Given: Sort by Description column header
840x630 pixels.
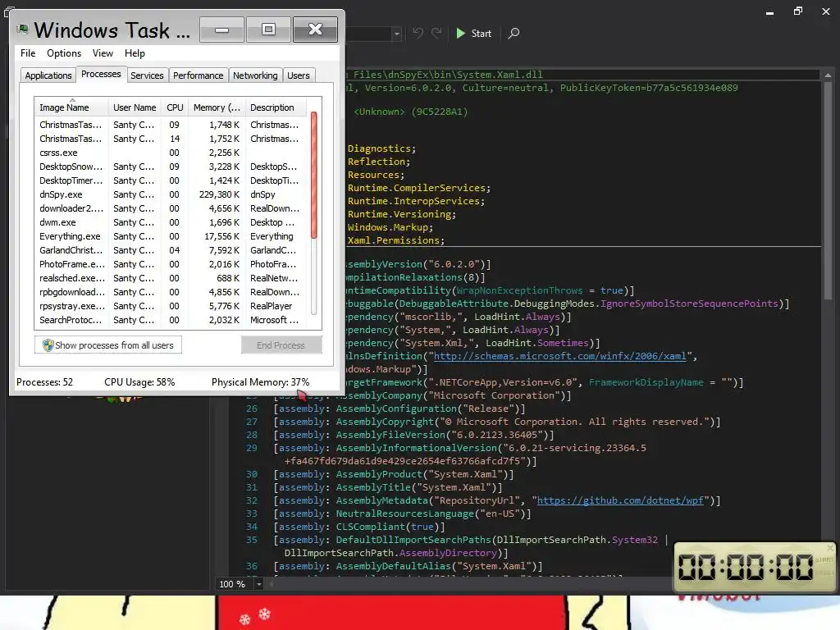Looking at the screenshot, I should click(x=276, y=107).
